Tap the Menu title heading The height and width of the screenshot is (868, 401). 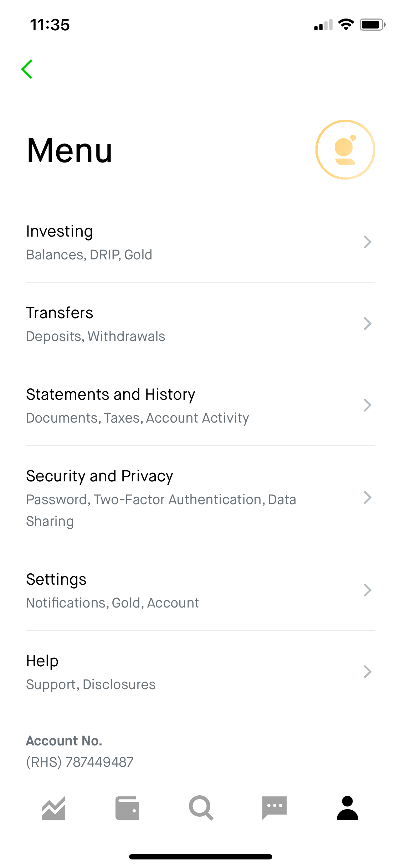click(x=69, y=150)
